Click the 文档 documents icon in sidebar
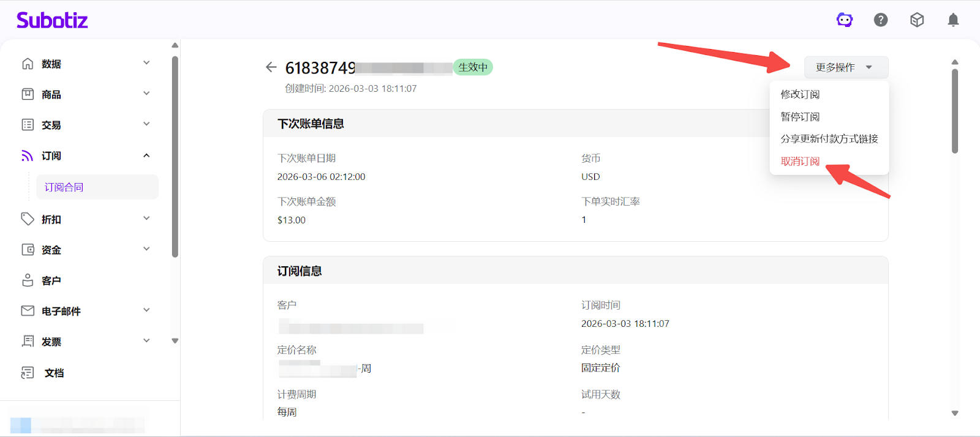980x437 pixels. point(28,373)
